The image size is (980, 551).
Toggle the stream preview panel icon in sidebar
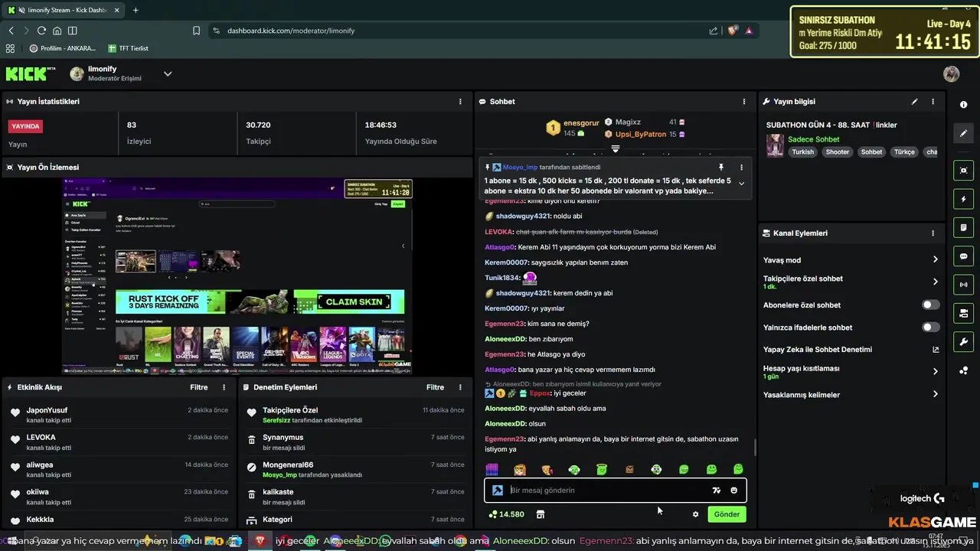(x=963, y=171)
